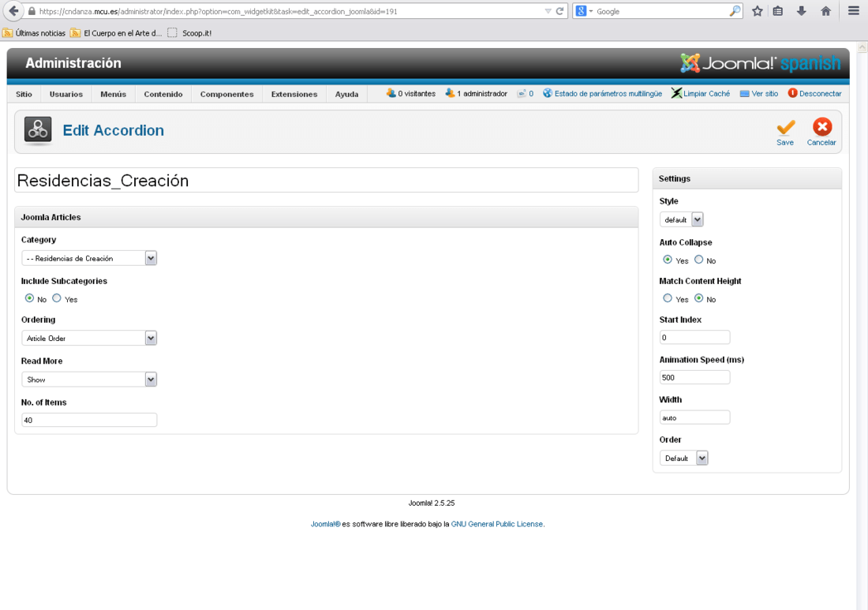This screenshot has height=610, width=868.
Task: Open messages icon showing 0
Action: click(x=521, y=94)
